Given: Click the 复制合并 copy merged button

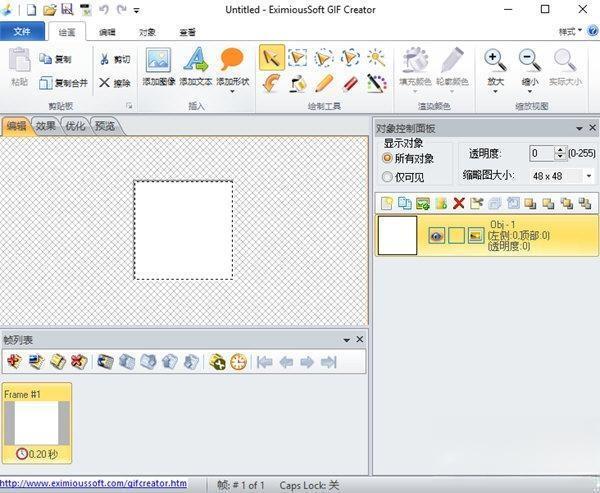Looking at the screenshot, I should tap(64, 83).
